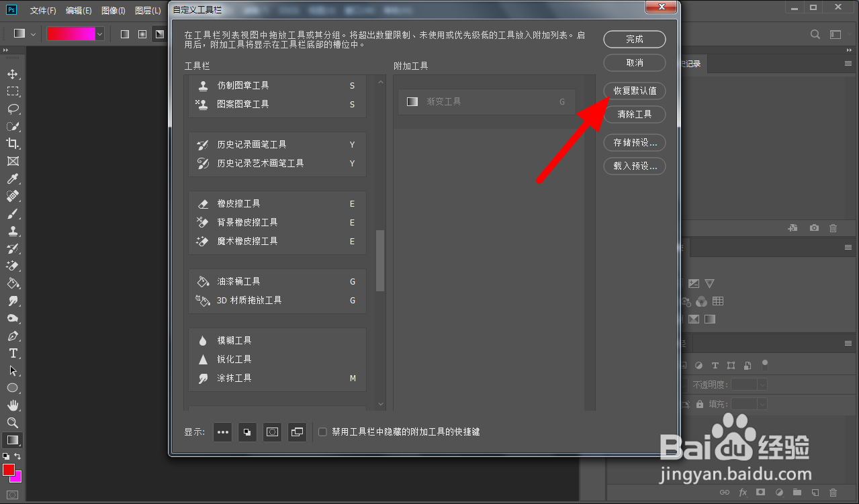Add layer style fx icon
Image resolution: width=859 pixels, height=504 pixels.
click(x=743, y=492)
